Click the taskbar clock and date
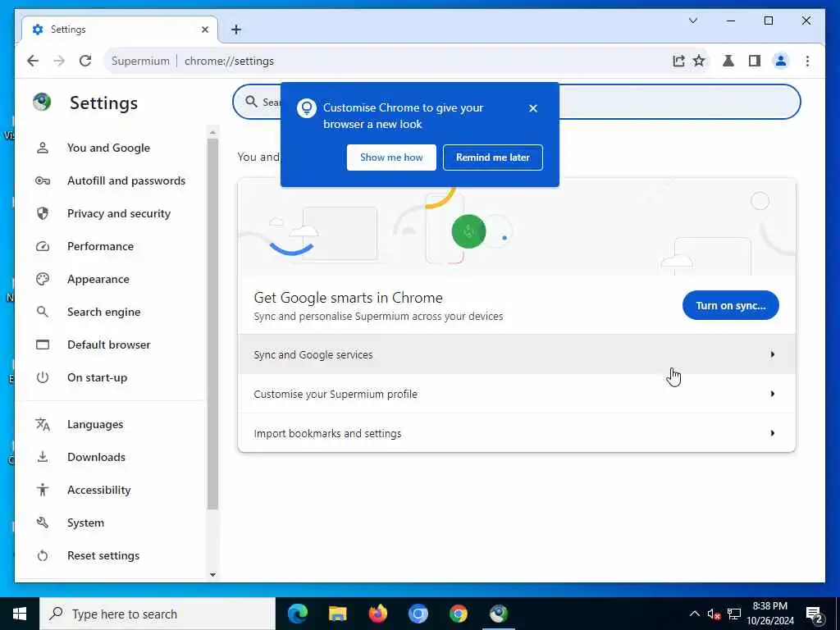The width and height of the screenshot is (840, 630). 770,614
